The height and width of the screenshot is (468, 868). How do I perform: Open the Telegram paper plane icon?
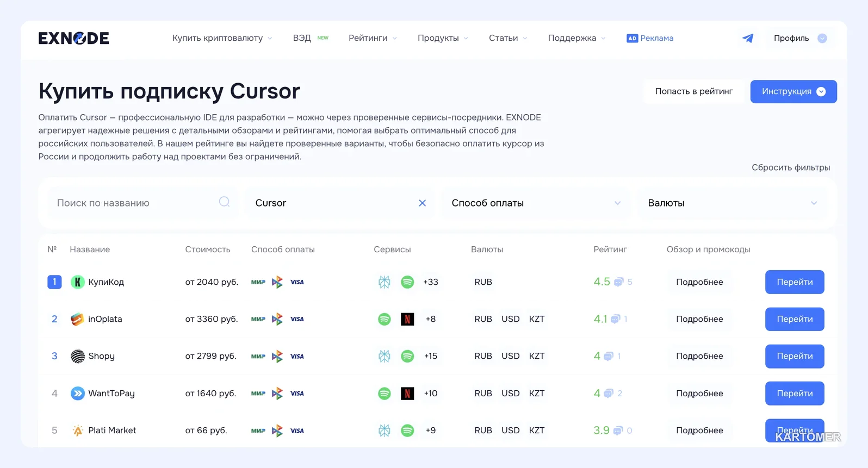(748, 38)
